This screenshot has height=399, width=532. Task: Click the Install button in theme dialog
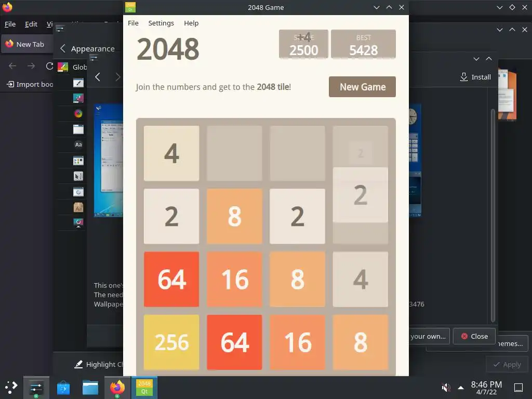tap(475, 77)
